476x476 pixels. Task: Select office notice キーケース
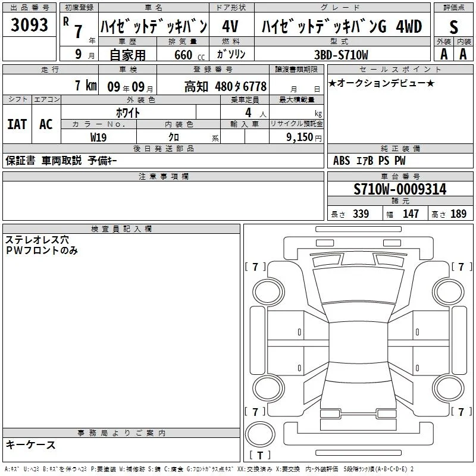coord(31,444)
